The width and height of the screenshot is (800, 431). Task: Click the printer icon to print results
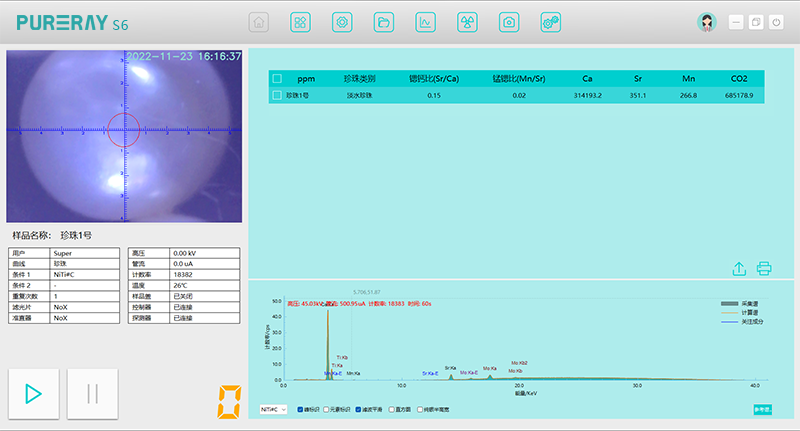pos(764,268)
